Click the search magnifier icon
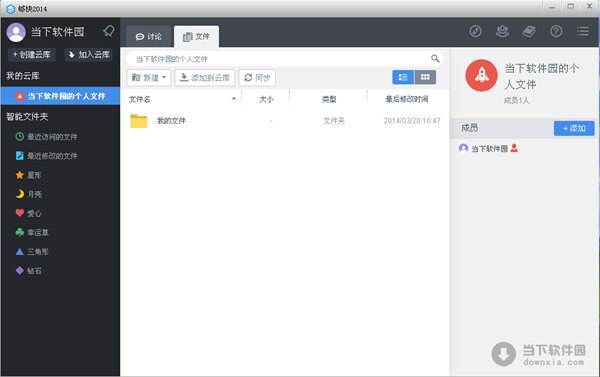Screen dimensions: 600x377 coord(435,59)
